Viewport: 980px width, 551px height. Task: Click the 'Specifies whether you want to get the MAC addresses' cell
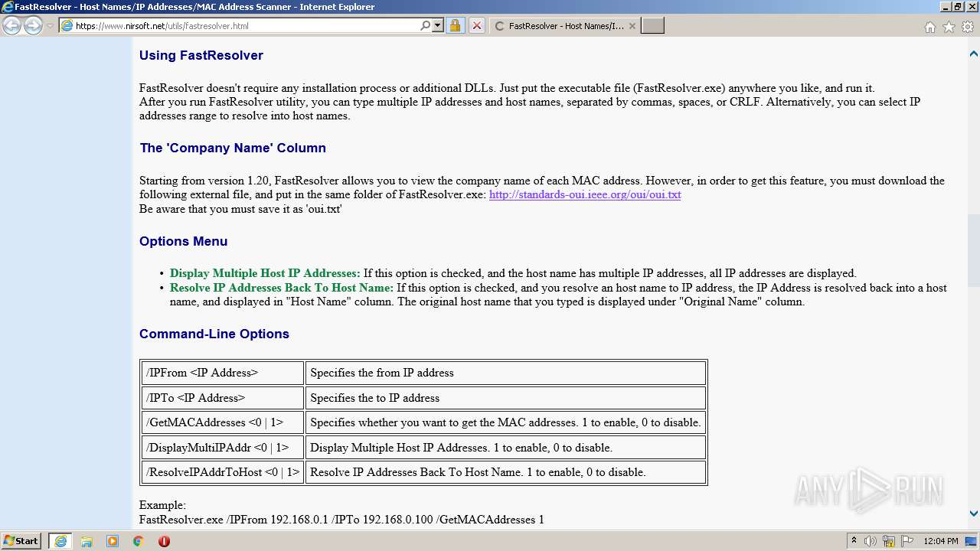pos(505,422)
